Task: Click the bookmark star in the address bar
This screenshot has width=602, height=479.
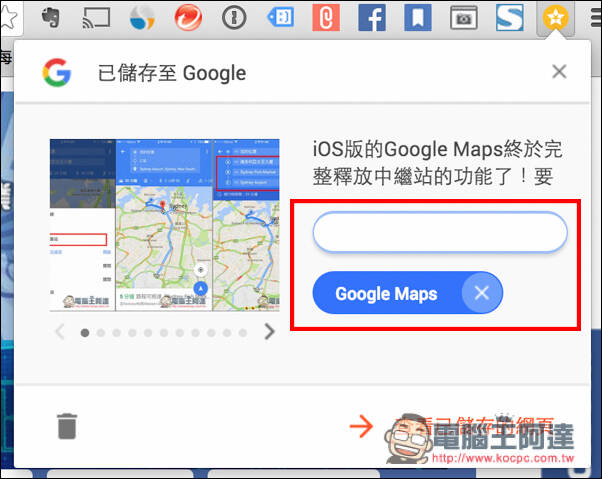Action: pyautogui.click(x=8, y=17)
